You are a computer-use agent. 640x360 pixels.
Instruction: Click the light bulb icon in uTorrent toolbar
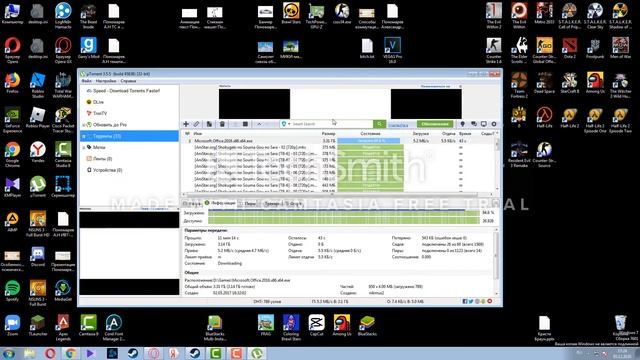[462, 124]
